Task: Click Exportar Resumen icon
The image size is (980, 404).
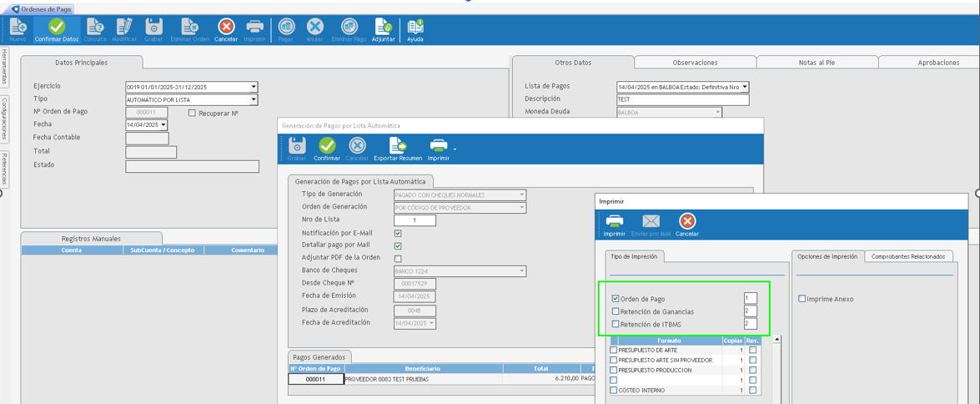Action: (x=398, y=149)
